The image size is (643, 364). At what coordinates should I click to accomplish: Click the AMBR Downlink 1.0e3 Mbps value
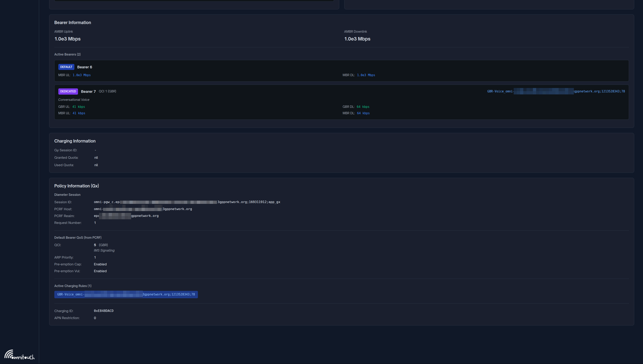[x=357, y=39]
